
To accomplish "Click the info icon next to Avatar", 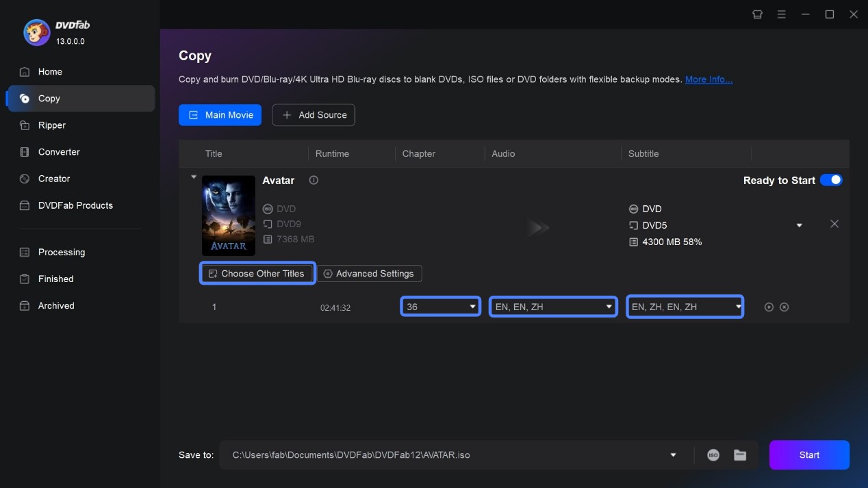I will click(x=314, y=180).
